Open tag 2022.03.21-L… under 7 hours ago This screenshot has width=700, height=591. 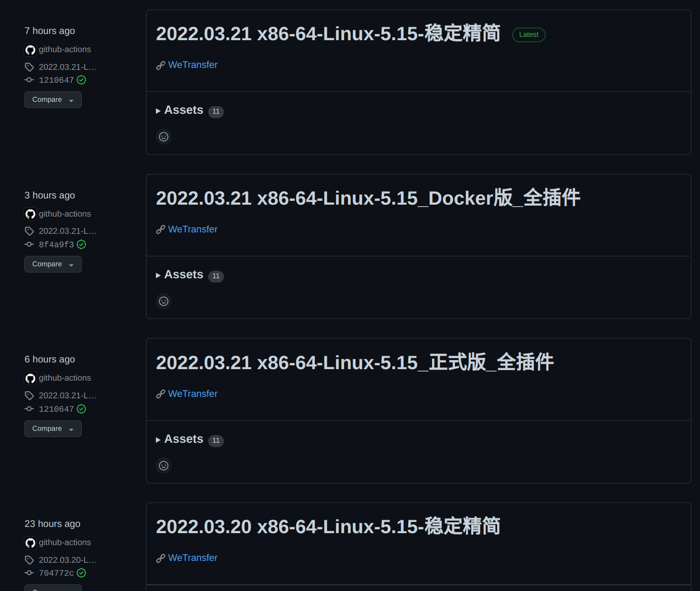click(67, 67)
